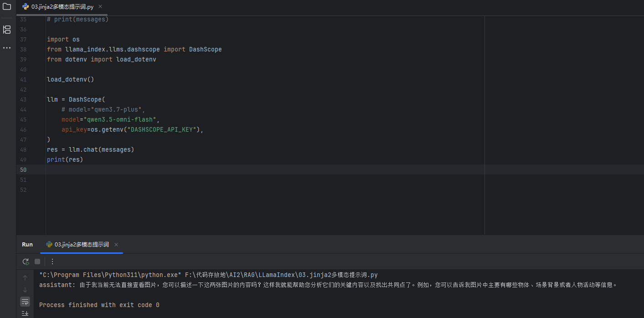Image resolution: width=644 pixels, height=318 pixels.
Task: Click gutter line number 50
Action: click(23, 169)
